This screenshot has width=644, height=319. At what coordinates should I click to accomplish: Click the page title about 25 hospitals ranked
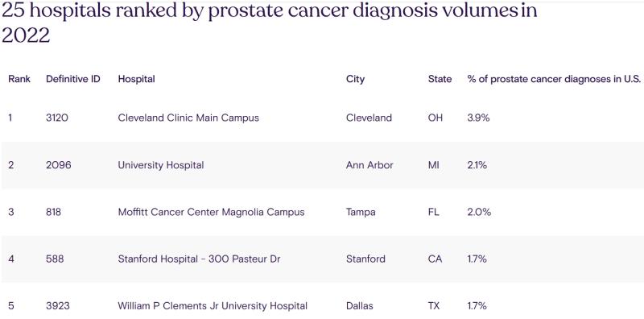[270, 23]
